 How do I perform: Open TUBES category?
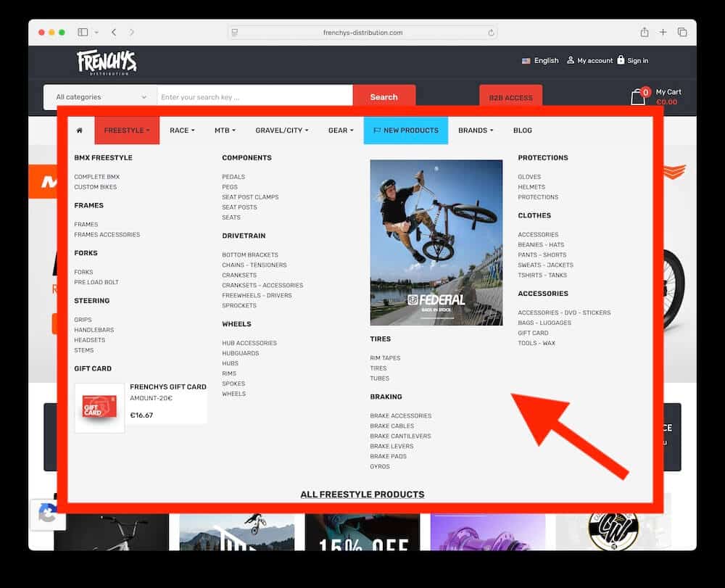pos(379,378)
